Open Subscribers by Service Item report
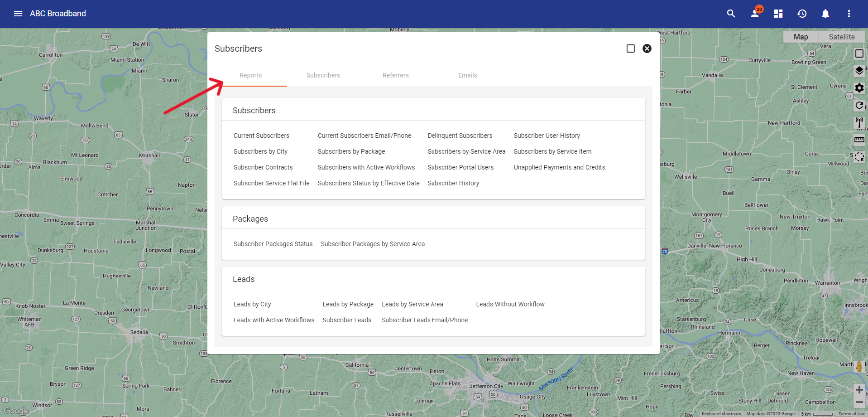Image resolution: width=868 pixels, height=417 pixels. click(x=552, y=151)
